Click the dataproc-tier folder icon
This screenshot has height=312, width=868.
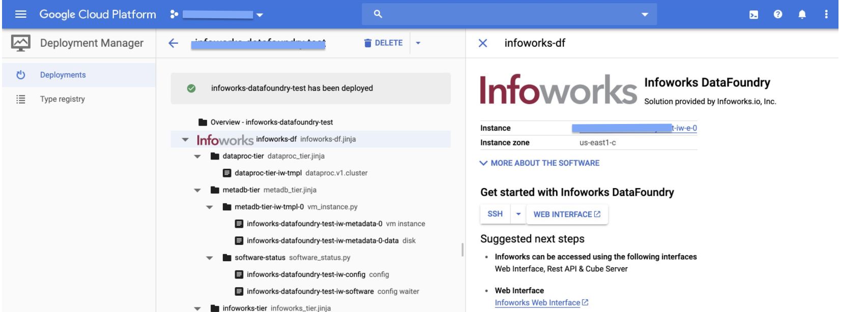click(x=215, y=156)
